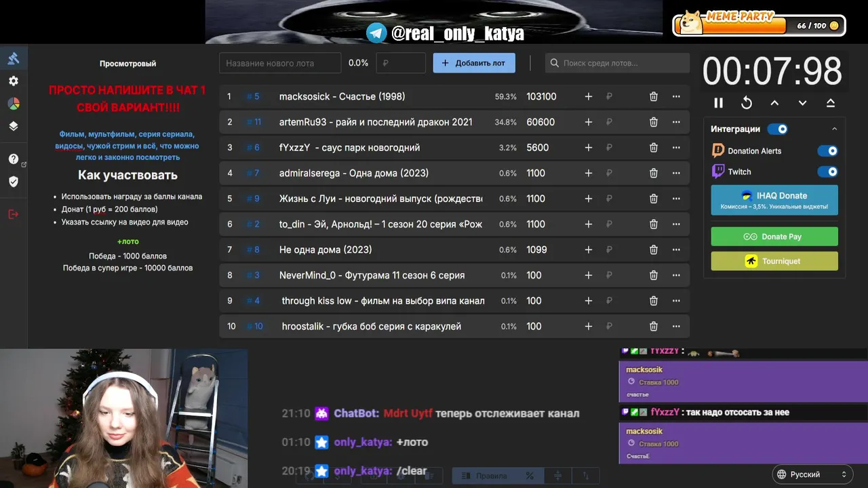Delete the Не одна дома lot

click(x=654, y=250)
